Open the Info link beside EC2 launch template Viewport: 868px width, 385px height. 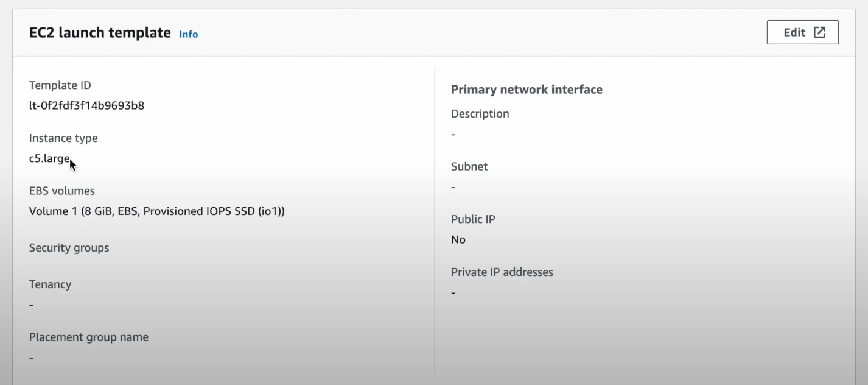[x=188, y=34]
